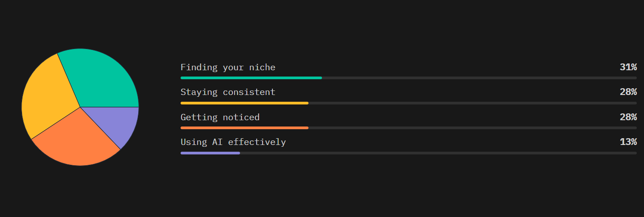644x217 pixels.
Task: Click the unfilled track under Getting noticed
Action: (472, 128)
